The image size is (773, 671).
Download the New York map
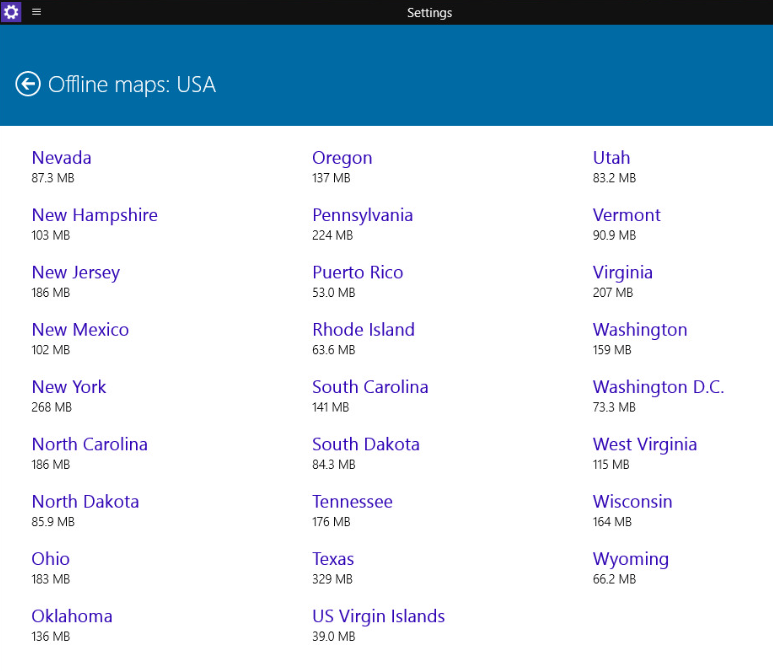pos(69,387)
